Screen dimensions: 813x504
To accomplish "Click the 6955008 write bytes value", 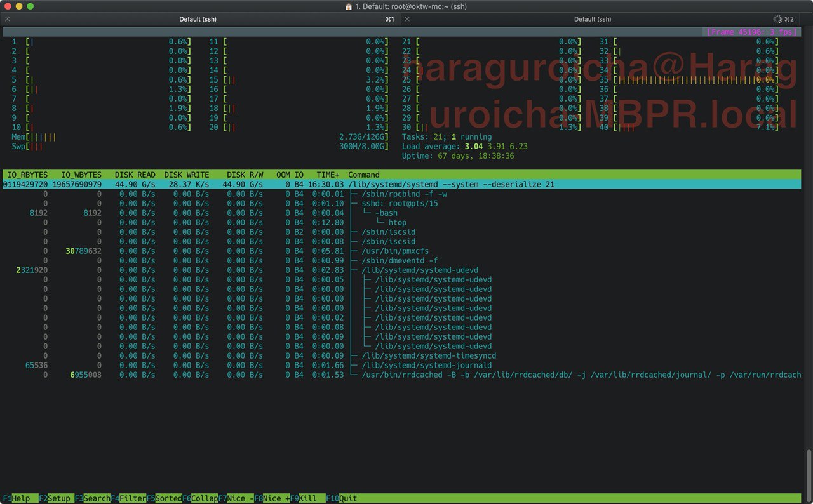I will coord(86,375).
